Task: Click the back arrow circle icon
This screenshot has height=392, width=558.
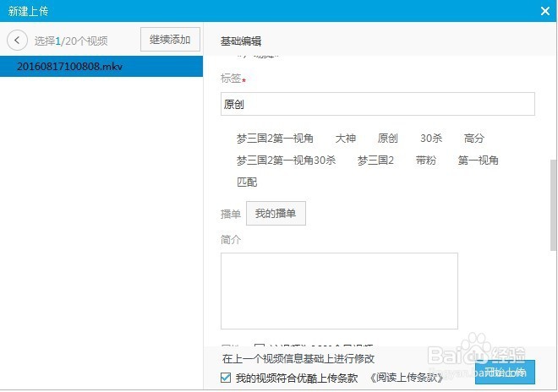Action: (17, 41)
